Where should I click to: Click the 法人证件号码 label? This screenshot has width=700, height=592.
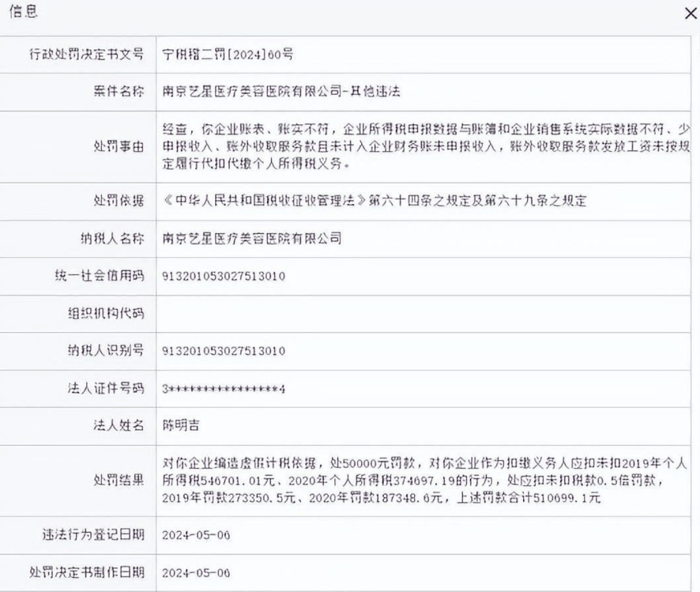pos(106,388)
